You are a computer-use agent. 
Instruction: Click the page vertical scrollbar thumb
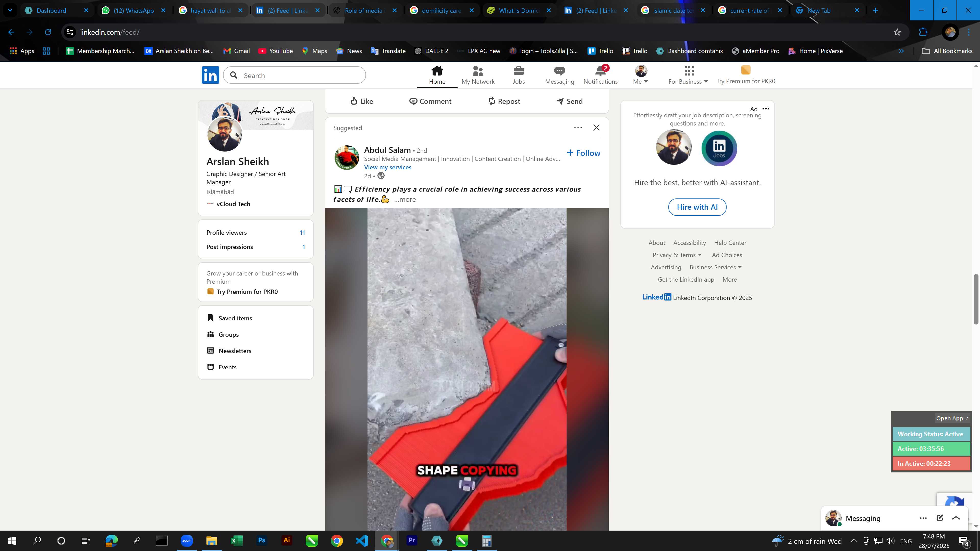[976, 299]
